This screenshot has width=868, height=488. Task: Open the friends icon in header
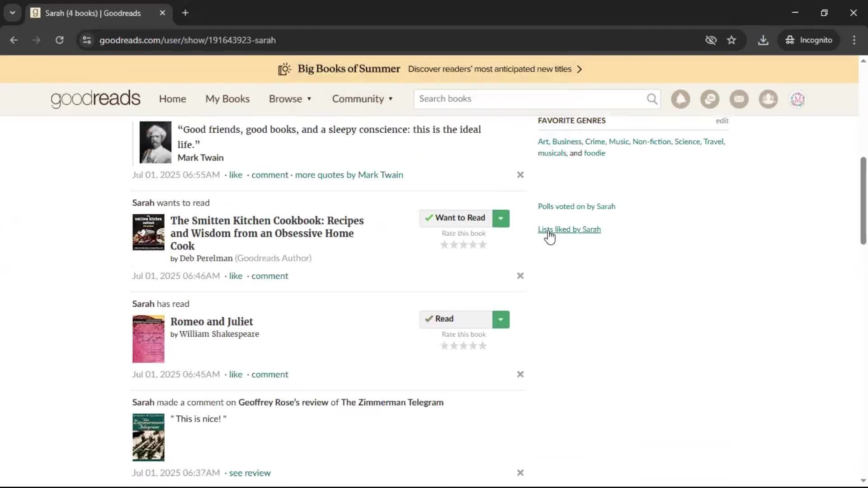(x=768, y=99)
